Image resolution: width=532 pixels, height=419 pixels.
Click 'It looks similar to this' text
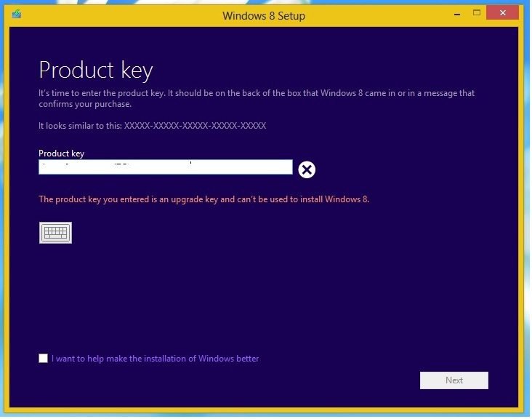tap(80, 126)
